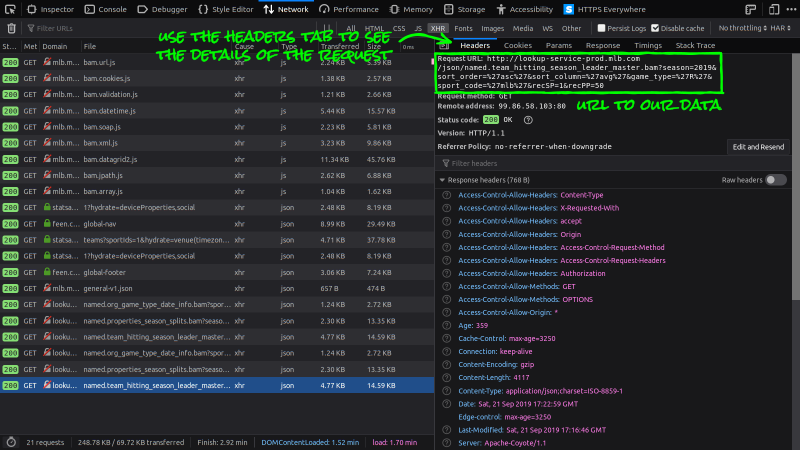This screenshot has height=450, width=800.
Task: Open the Performance panel
Action: (x=349, y=9)
